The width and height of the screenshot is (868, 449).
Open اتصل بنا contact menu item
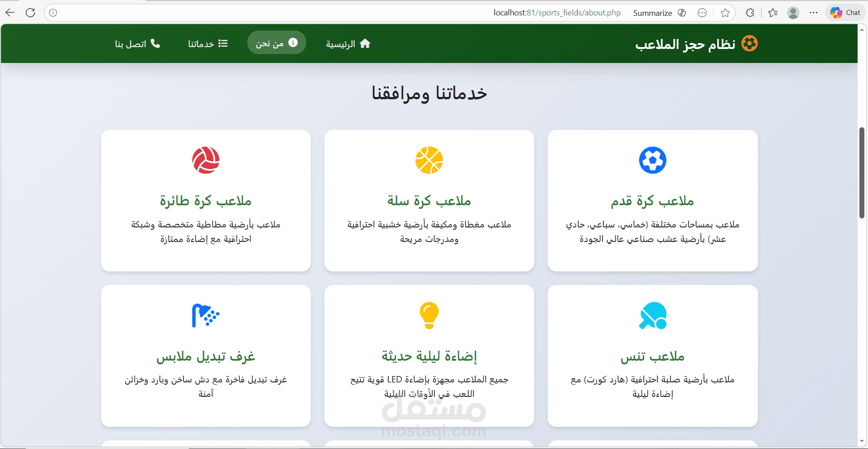pos(138,43)
